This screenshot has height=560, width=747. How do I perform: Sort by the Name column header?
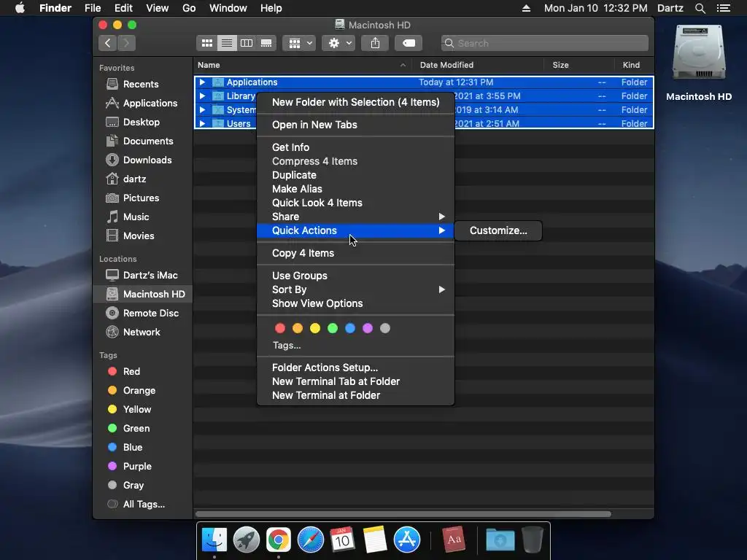point(303,65)
